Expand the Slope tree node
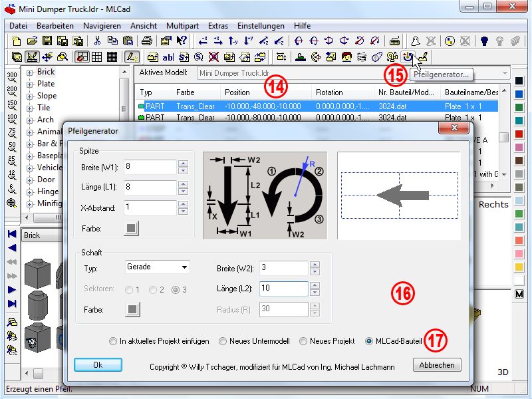 click(x=29, y=96)
